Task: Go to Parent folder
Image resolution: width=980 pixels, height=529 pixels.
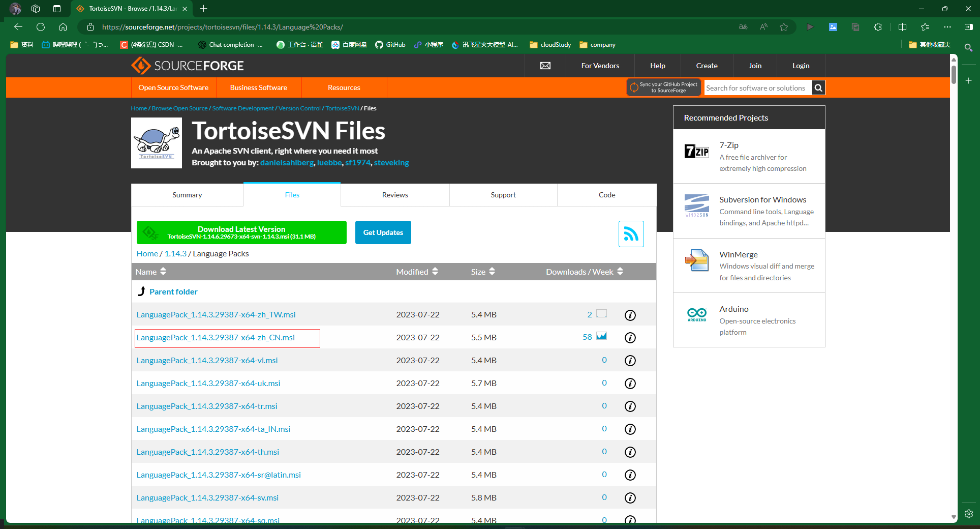Action: (173, 291)
